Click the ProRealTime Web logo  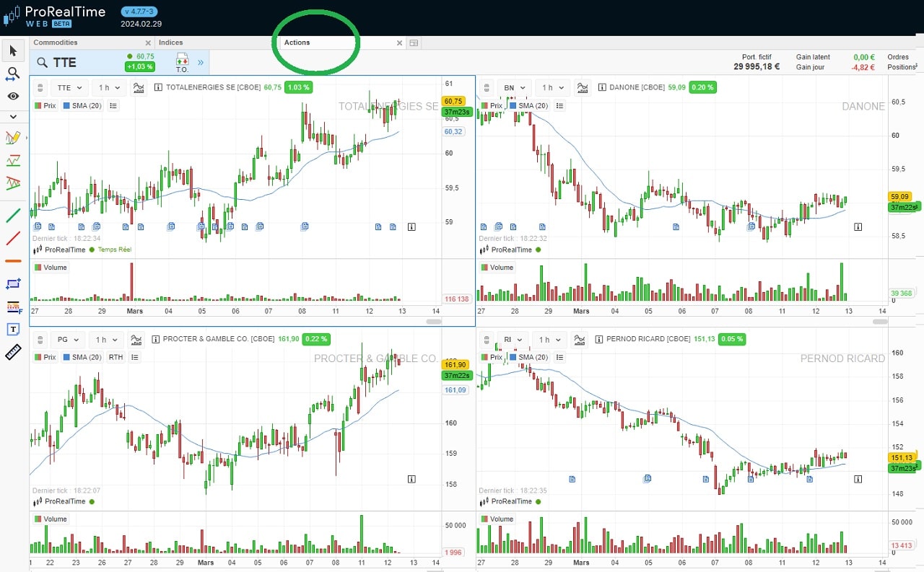(x=55, y=16)
